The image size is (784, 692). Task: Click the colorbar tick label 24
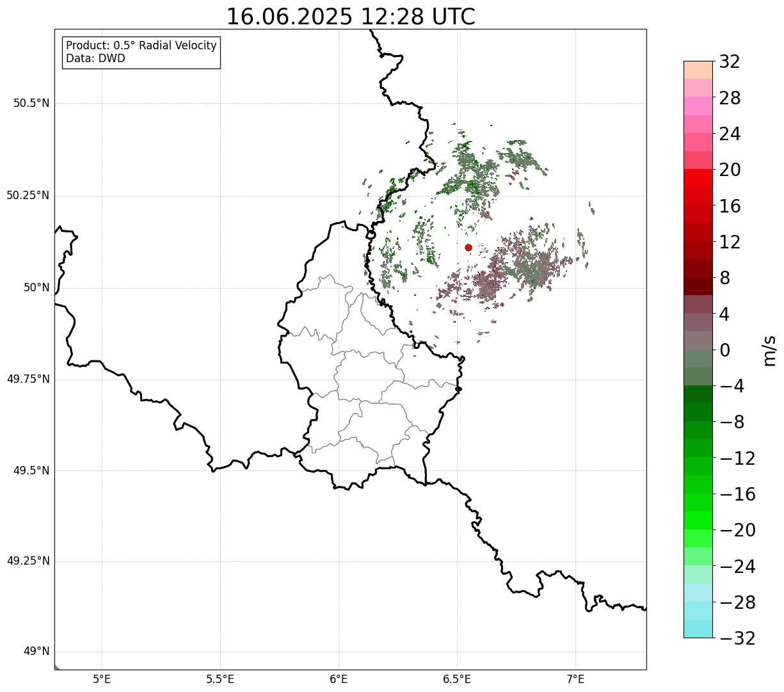tap(730, 134)
